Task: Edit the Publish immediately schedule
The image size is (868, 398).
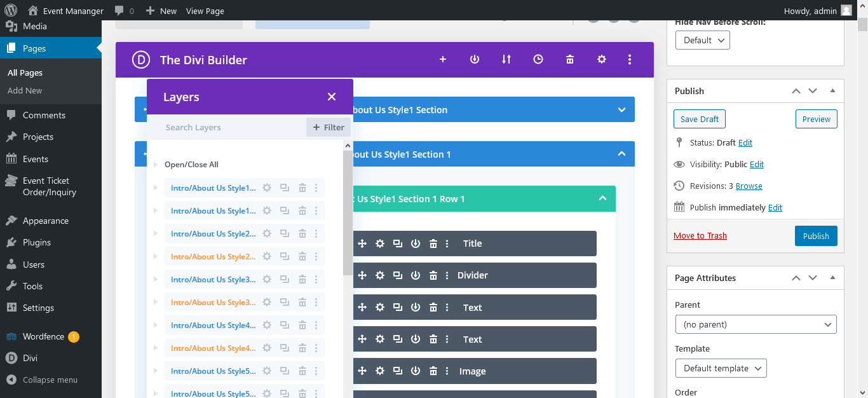Action: click(x=775, y=207)
